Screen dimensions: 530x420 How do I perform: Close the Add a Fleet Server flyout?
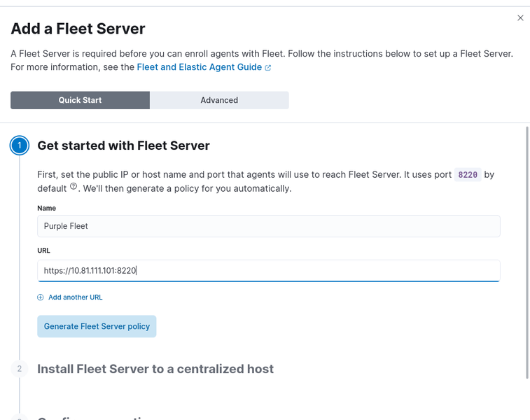[x=520, y=18]
